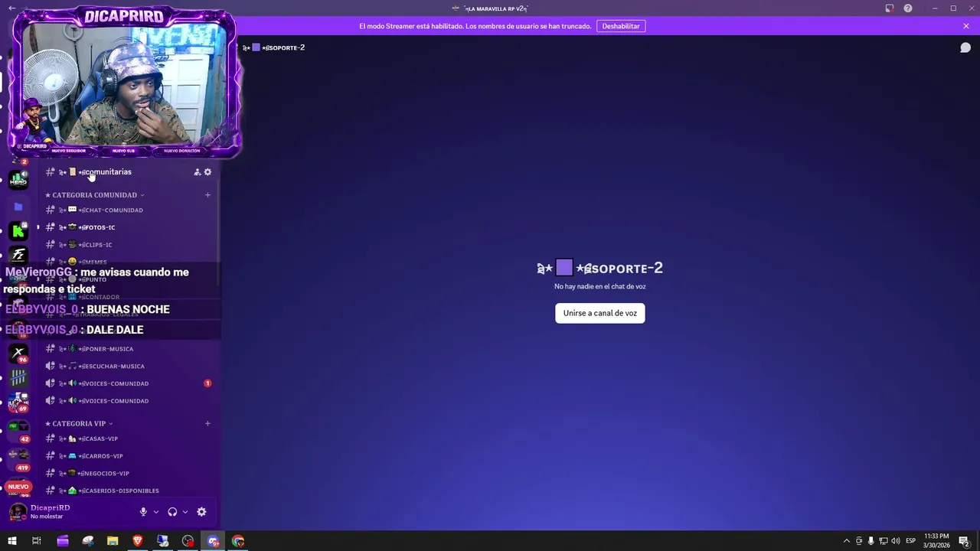This screenshot has height=551, width=980.
Task: Open user settings gear icon
Action: (201, 512)
